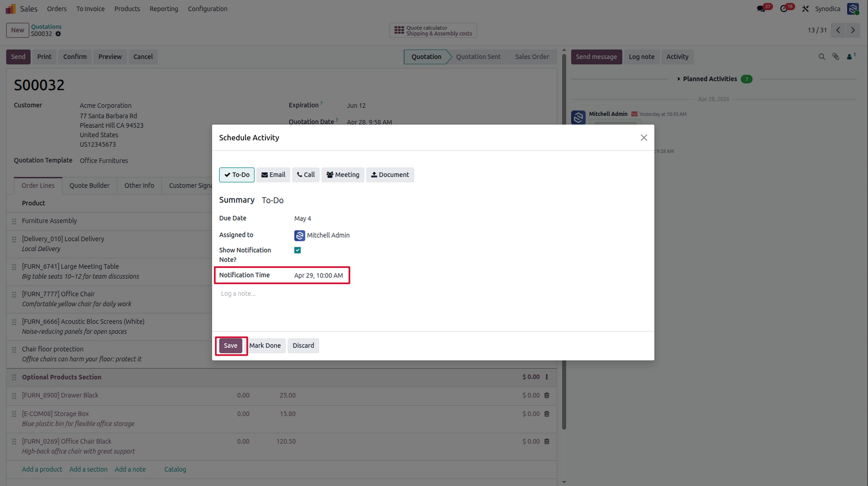Viewport: 868px width, 486px height.
Task: Delete the Drawer Black line with trash icon
Action: click(546, 395)
